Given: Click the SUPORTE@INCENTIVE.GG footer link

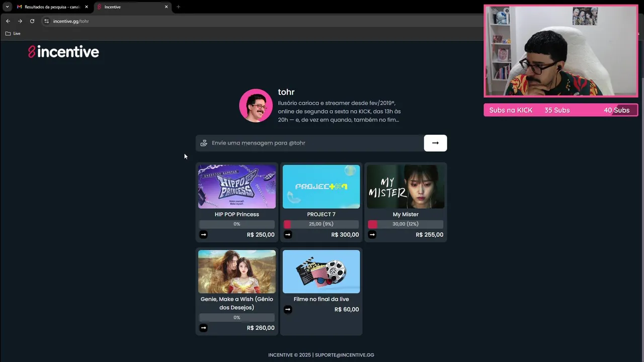Looking at the screenshot, I should point(345,355).
